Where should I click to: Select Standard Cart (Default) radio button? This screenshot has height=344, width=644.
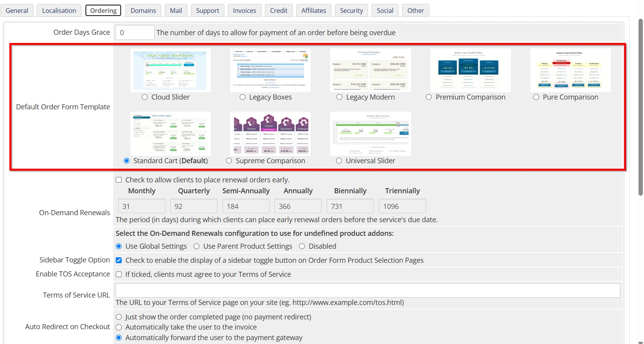pos(126,161)
